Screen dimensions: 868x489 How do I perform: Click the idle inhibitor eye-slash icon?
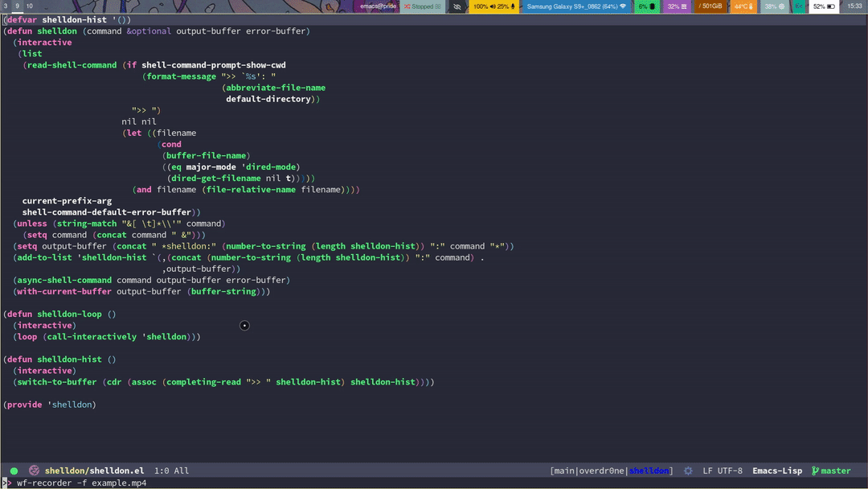click(x=457, y=6)
